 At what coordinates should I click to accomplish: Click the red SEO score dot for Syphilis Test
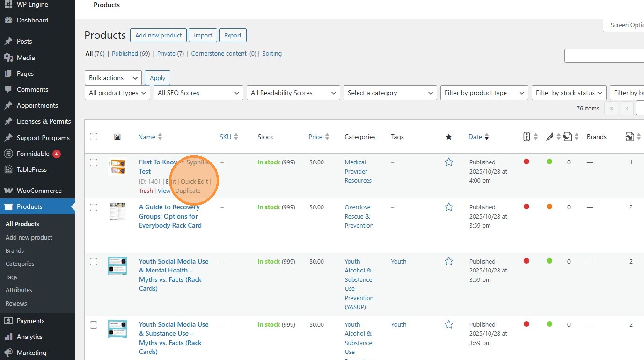(527, 162)
